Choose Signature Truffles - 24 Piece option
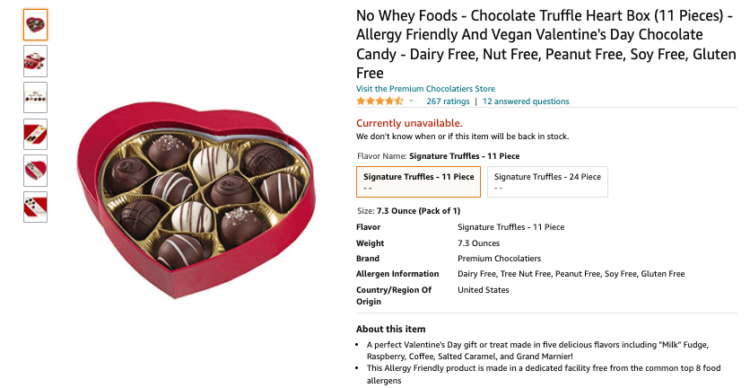The image size is (750, 388). (548, 182)
